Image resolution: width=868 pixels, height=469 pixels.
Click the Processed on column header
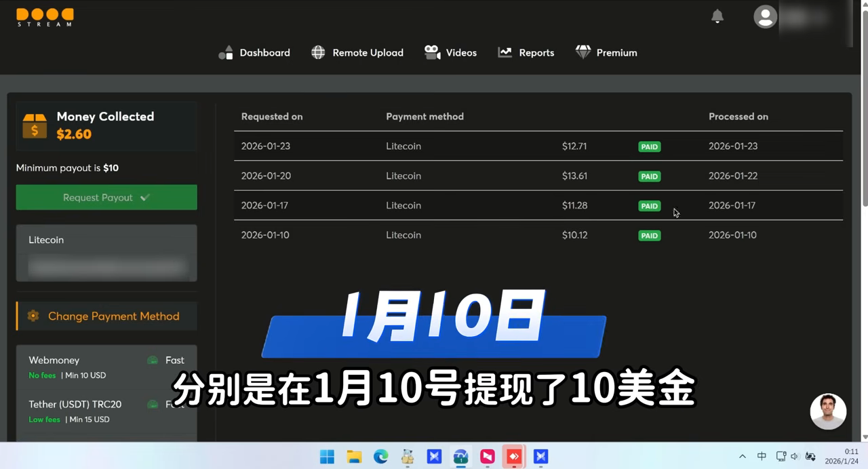pos(738,117)
